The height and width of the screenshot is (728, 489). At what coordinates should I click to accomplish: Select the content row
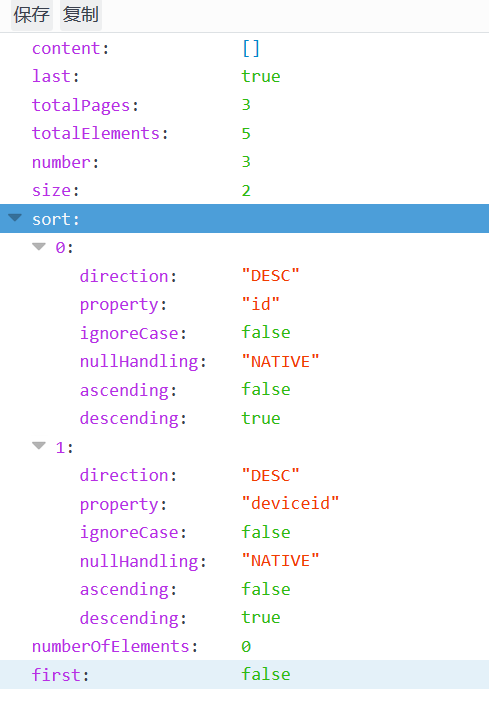click(244, 48)
